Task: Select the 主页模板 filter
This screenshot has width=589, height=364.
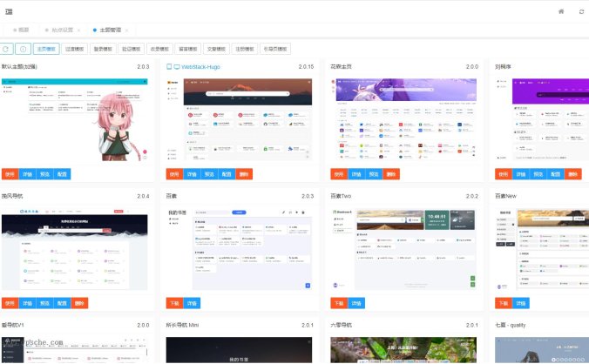Action: point(46,49)
